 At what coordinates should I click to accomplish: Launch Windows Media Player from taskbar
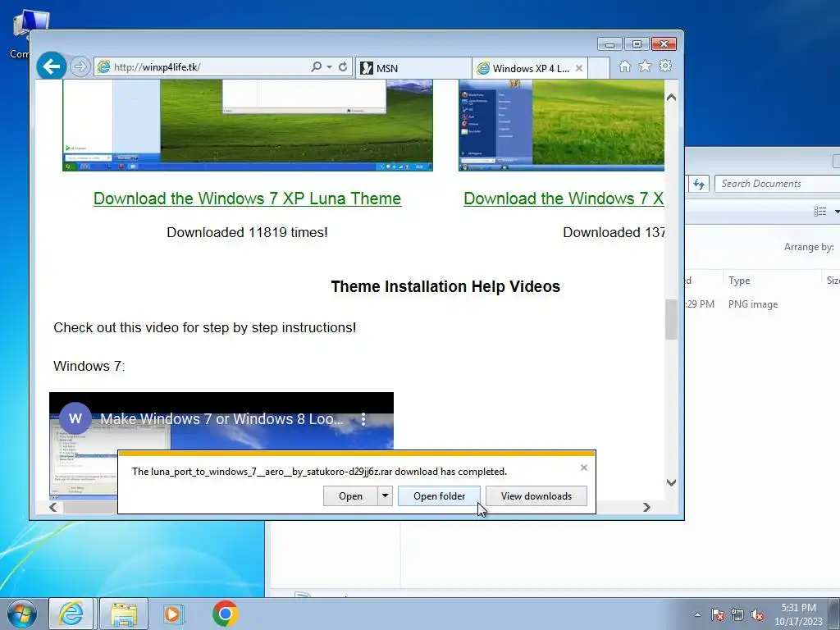pos(174,614)
